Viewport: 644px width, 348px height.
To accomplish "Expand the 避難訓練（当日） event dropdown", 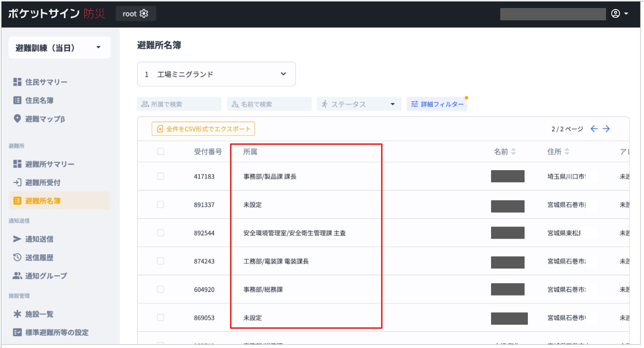I will click(59, 48).
